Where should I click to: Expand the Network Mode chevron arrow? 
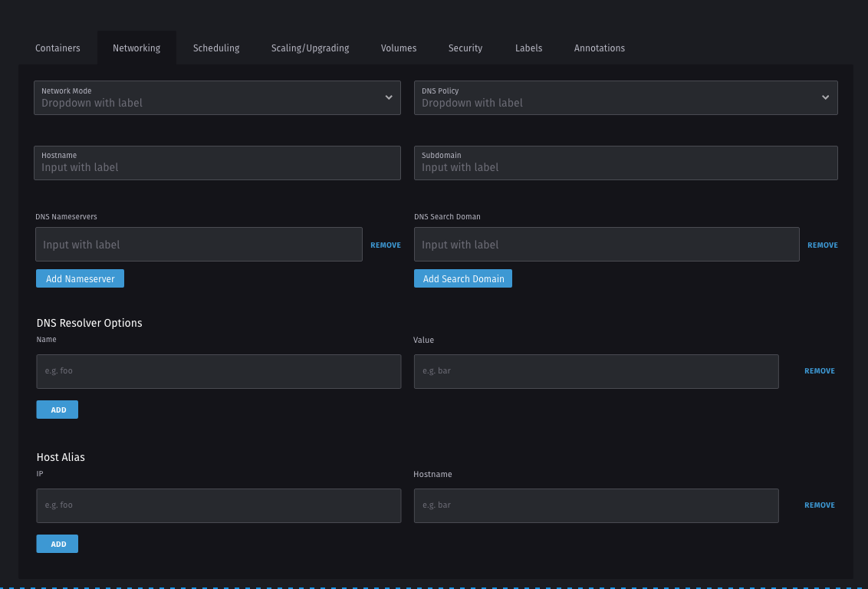tap(388, 97)
